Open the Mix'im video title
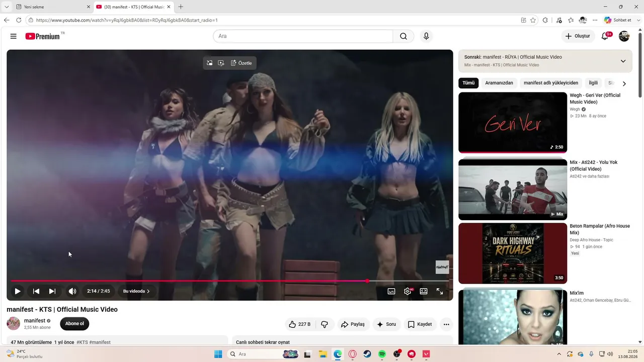 [x=577, y=293]
